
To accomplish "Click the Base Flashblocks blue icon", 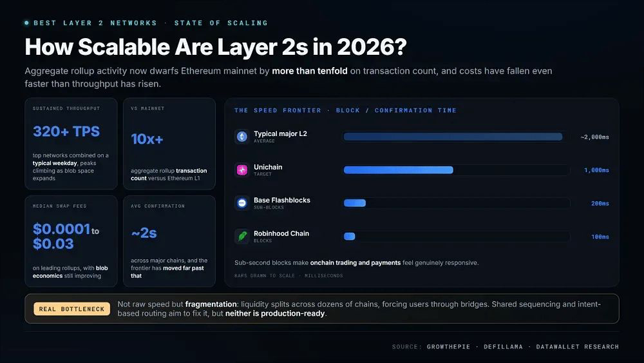I will coord(242,203).
